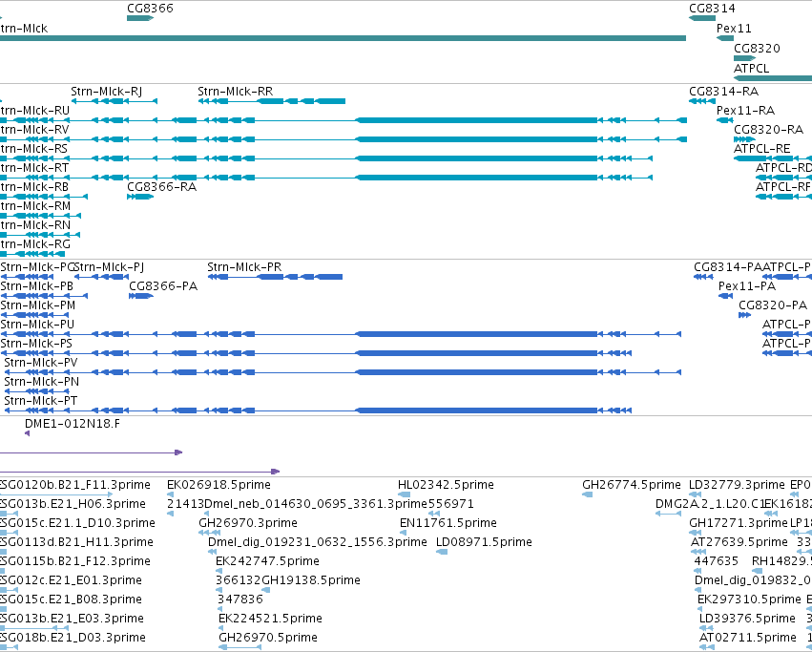
Task: Open the Strn-Mlck-PS protein label
Action: (36, 344)
